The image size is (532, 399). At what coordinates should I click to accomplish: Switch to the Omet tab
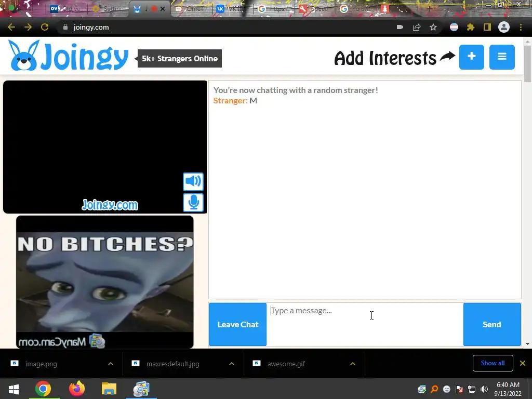(191, 9)
